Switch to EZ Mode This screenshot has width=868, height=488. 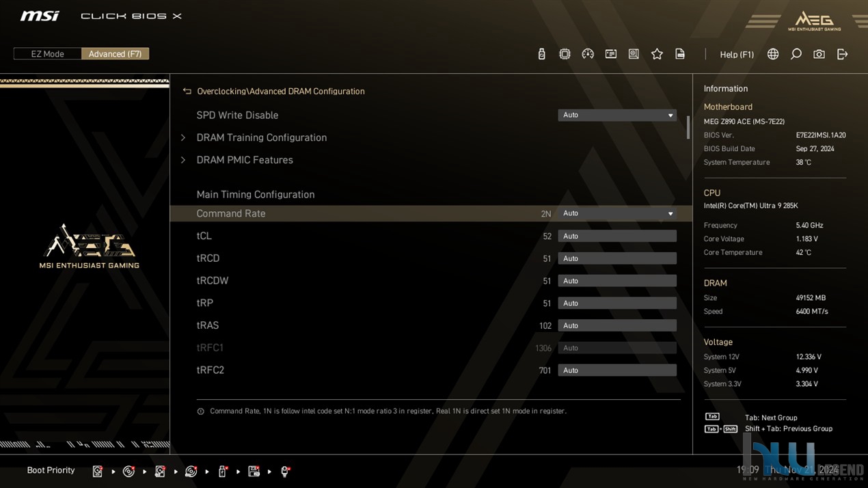pyautogui.click(x=47, y=54)
